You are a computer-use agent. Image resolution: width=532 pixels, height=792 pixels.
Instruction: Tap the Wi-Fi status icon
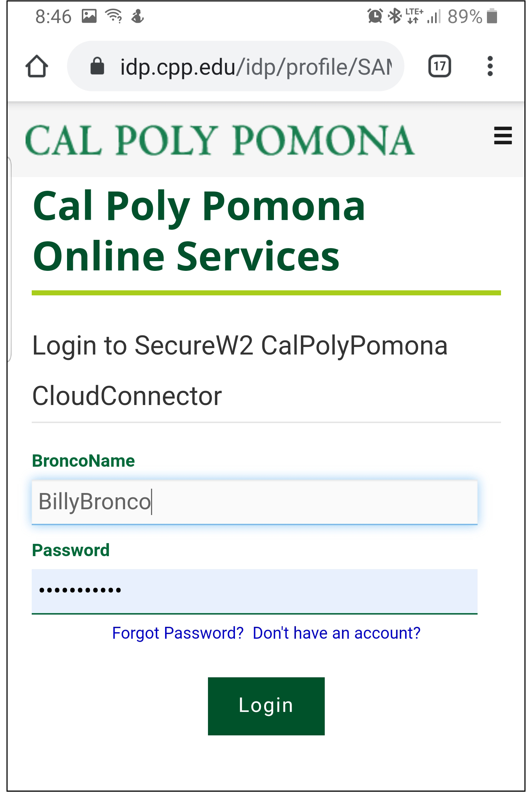[114, 16]
